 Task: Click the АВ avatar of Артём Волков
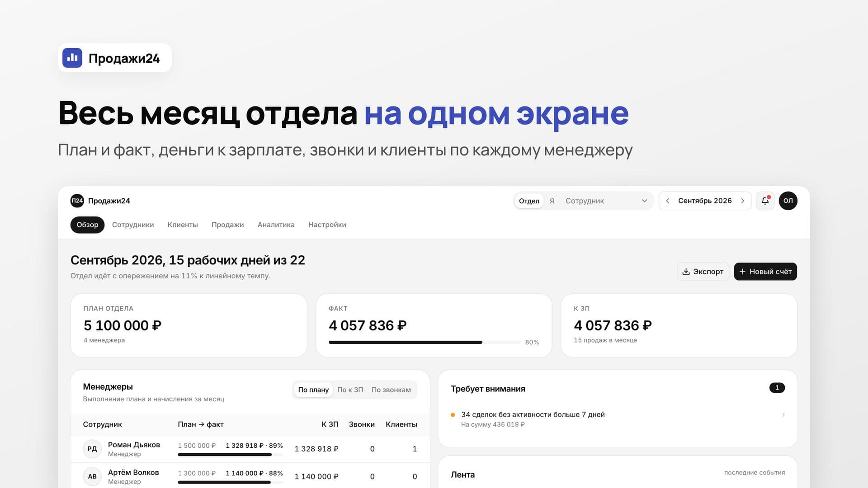coord(92,476)
